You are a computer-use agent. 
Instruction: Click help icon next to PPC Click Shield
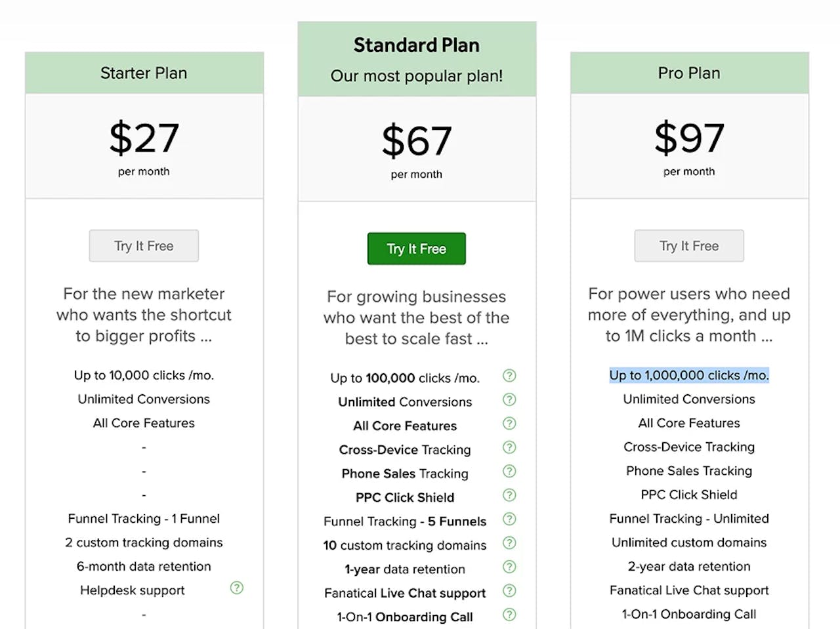(x=509, y=495)
